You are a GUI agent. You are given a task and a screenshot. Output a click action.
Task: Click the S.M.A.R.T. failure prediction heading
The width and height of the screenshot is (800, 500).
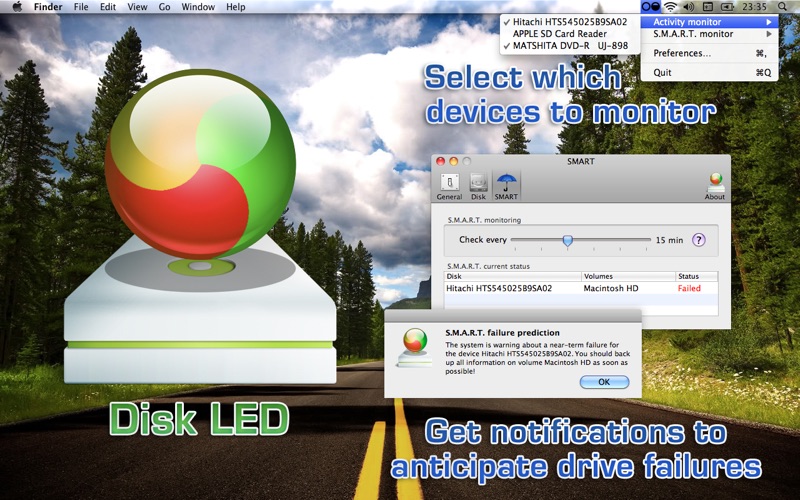point(502,333)
